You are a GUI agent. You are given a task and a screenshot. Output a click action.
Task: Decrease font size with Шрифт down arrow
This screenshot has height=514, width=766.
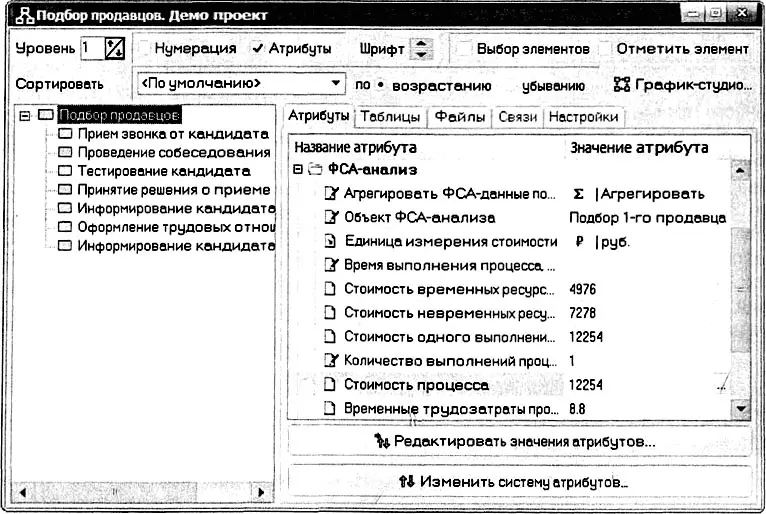(x=421, y=54)
